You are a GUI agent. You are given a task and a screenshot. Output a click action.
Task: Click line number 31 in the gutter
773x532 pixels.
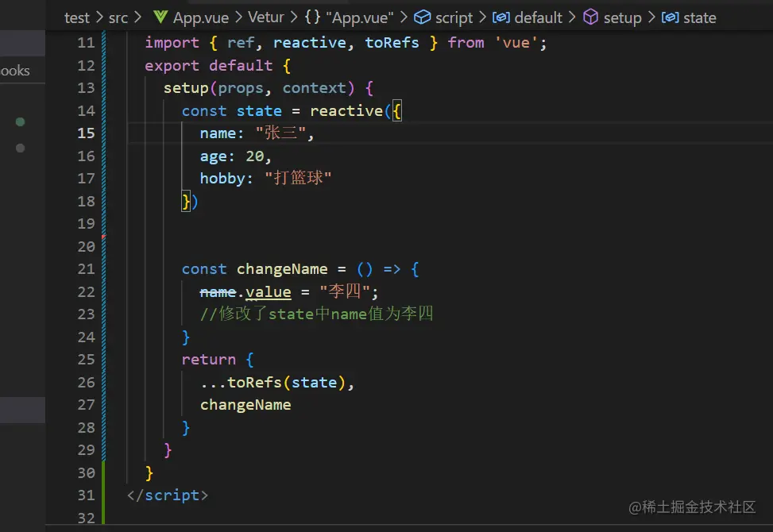(87, 495)
